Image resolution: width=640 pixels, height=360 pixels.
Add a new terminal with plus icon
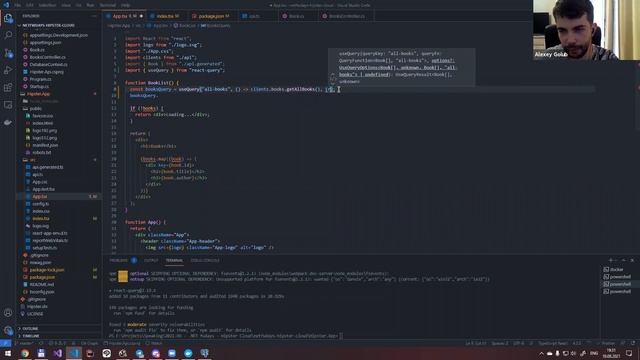[x=611, y=260]
